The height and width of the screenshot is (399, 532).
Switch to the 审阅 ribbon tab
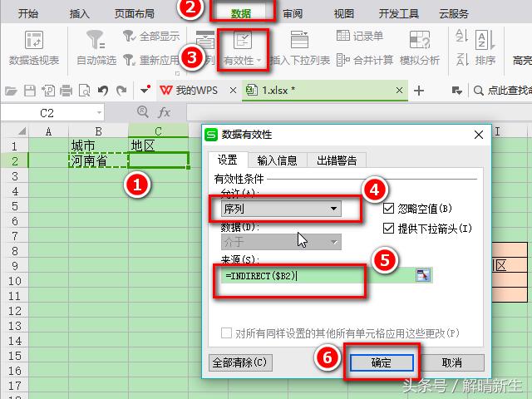coord(293,14)
